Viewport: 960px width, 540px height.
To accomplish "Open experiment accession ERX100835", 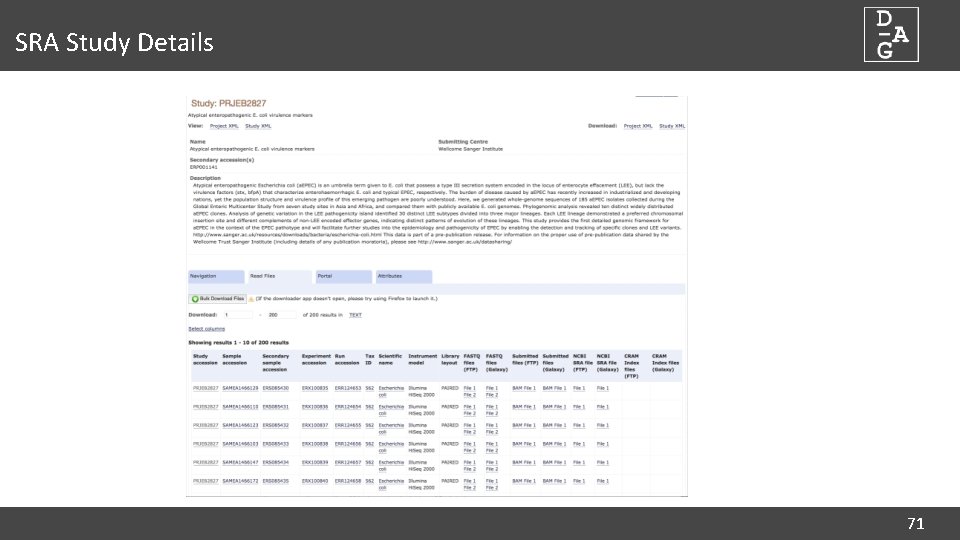I will click(x=315, y=388).
